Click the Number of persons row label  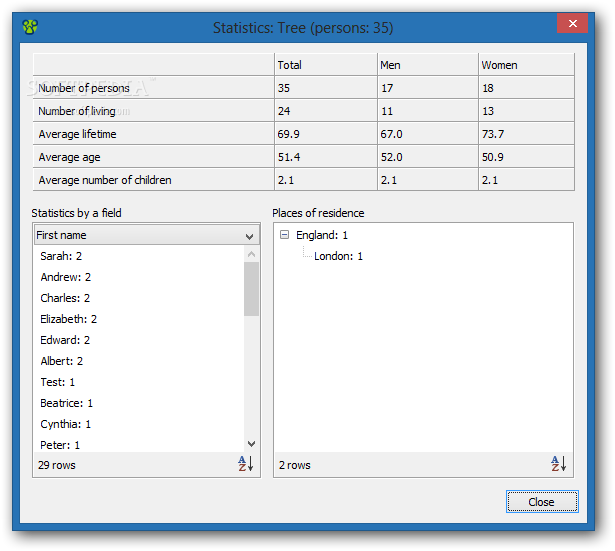point(84,88)
